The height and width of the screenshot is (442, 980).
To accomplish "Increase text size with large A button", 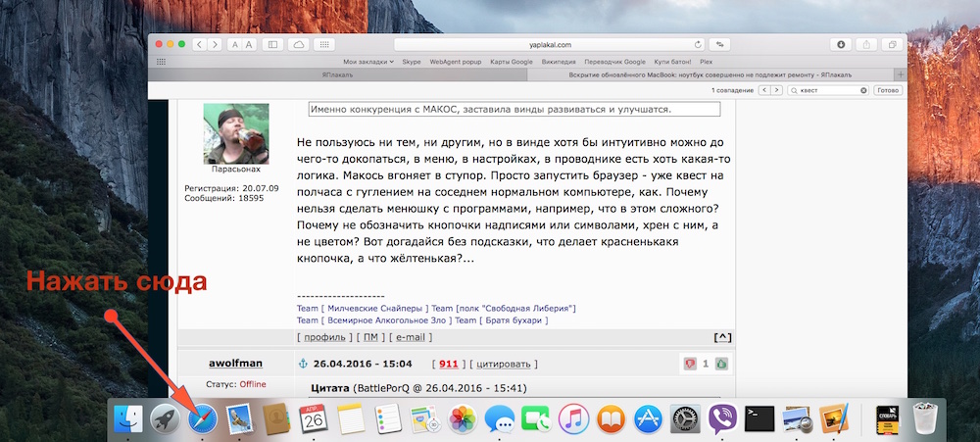I will point(249,44).
